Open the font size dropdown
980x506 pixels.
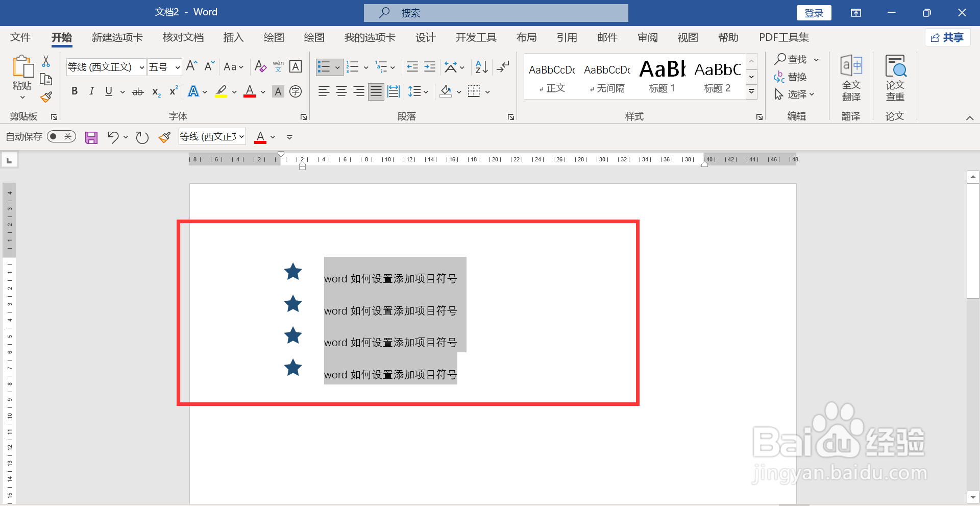178,67
